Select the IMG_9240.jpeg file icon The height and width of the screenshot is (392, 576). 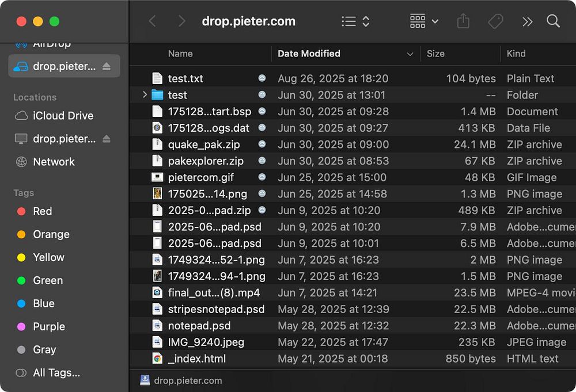[x=157, y=342]
